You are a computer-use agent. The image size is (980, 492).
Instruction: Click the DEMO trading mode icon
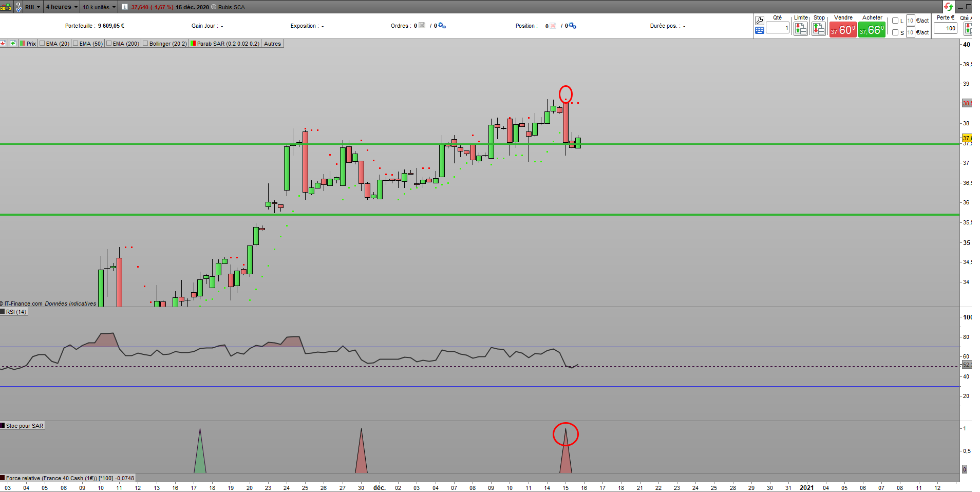tap(6, 7)
